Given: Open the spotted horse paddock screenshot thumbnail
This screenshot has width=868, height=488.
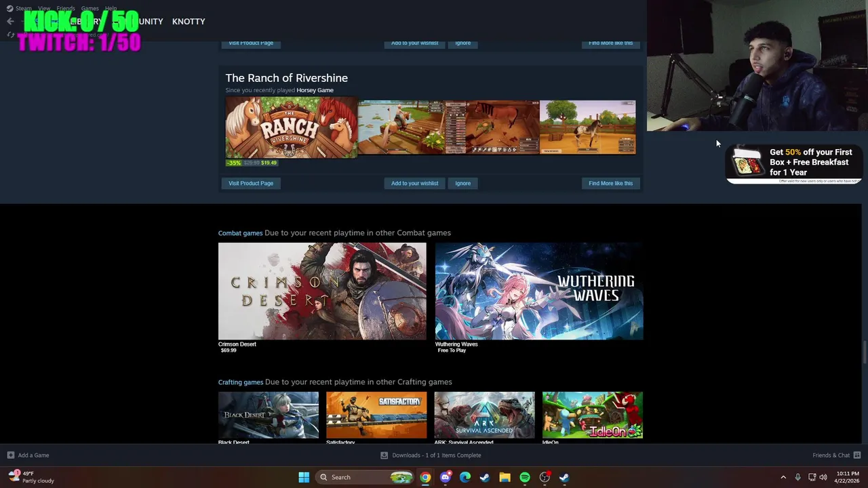Looking at the screenshot, I should [588, 127].
